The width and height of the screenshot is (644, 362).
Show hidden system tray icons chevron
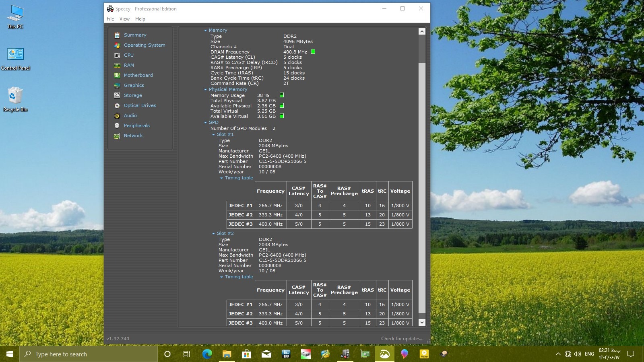tap(558, 354)
